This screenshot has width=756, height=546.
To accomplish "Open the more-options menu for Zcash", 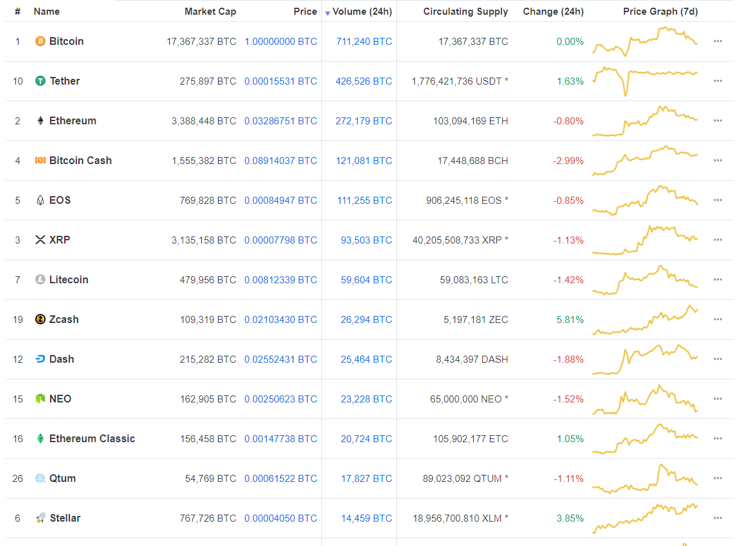I will (718, 320).
